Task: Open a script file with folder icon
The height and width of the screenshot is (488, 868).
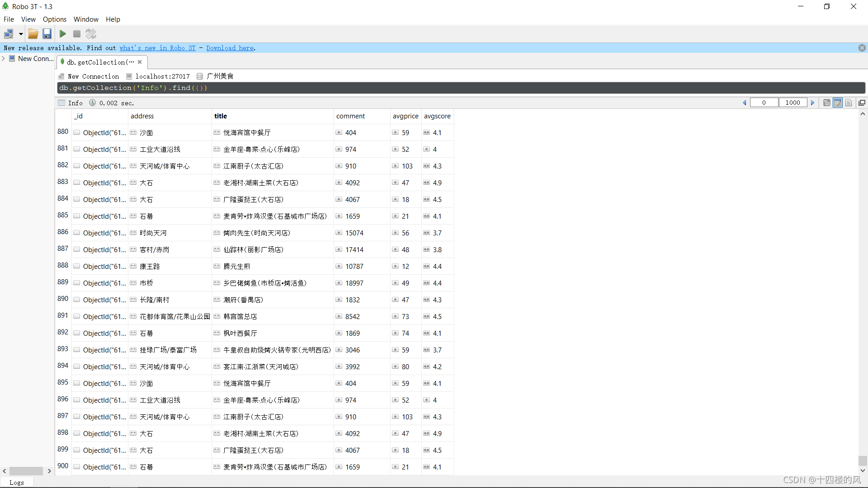Action: pos(33,34)
